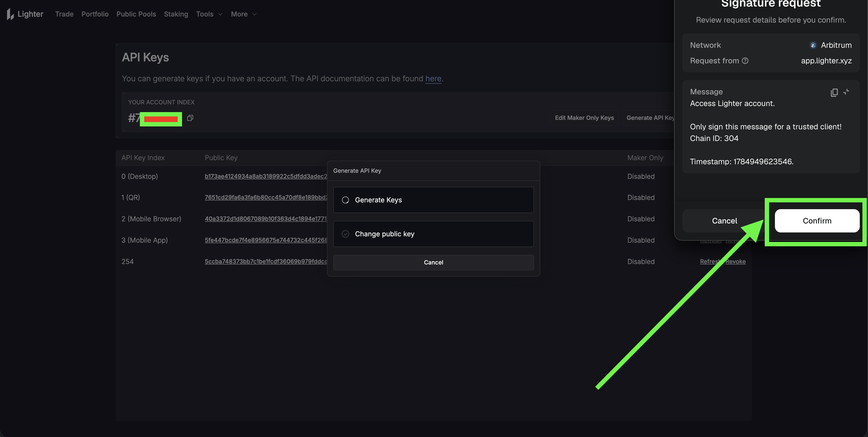Open the Trade page
Viewport: 868px width, 437px height.
(64, 14)
